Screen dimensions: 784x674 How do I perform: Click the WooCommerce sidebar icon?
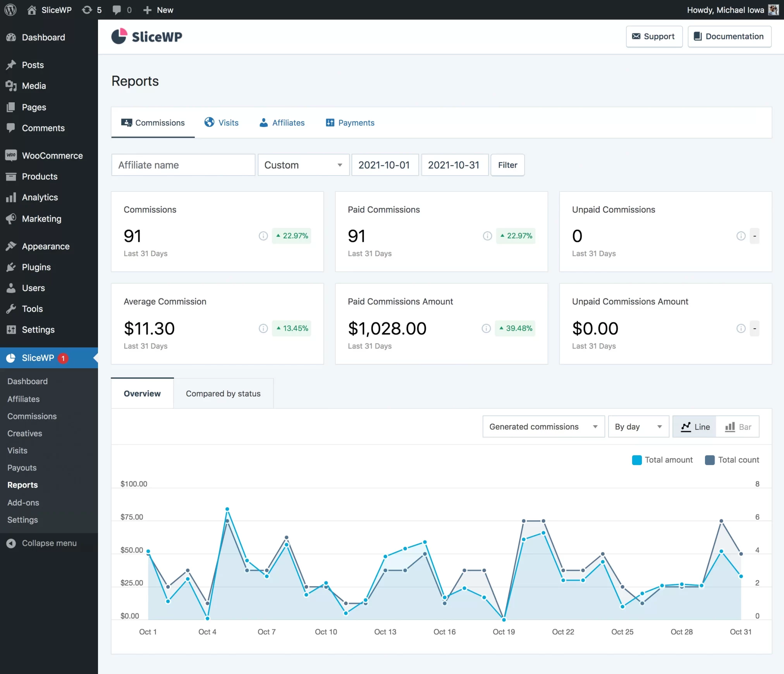pos(11,155)
